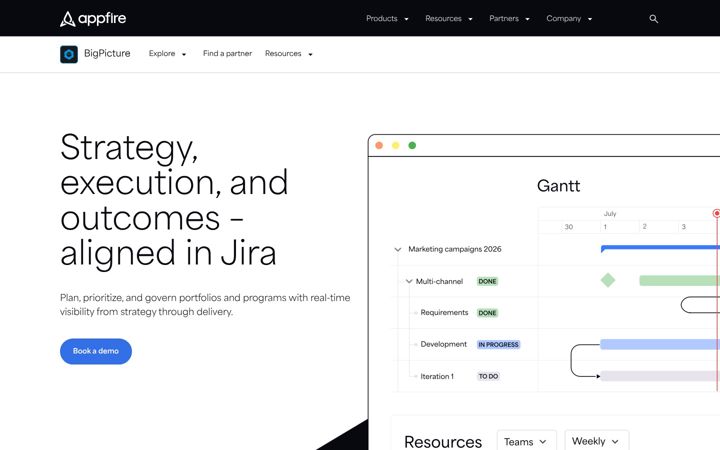Screen dimensions: 720x450
Task: Click the TO DO status badge
Action: (488, 377)
